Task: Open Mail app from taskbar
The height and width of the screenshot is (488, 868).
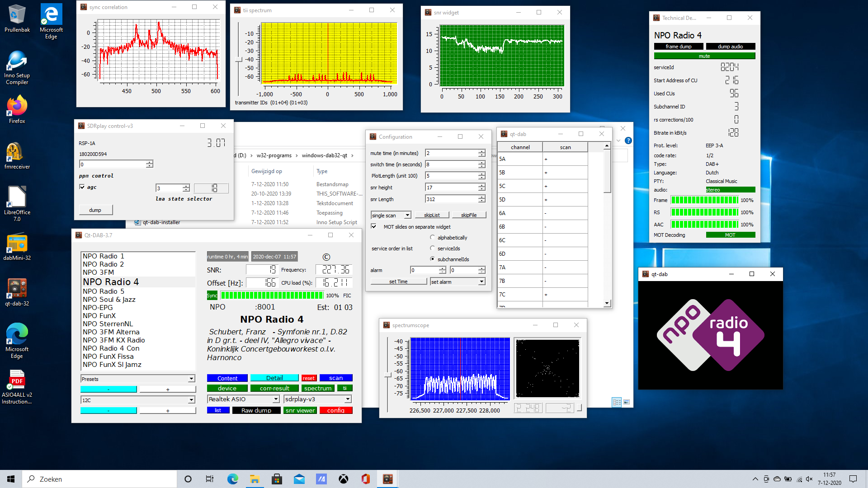Action: tap(299, 479)
